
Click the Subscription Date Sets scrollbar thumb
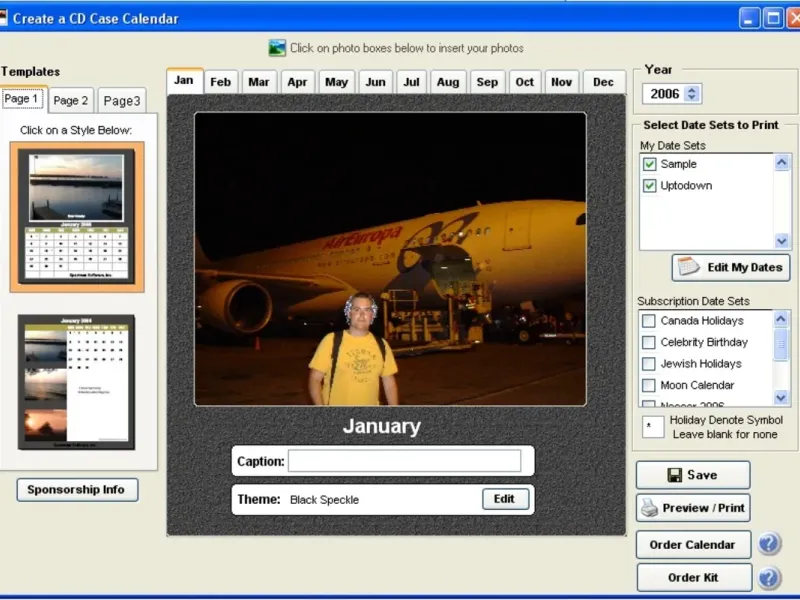(781, 345)
